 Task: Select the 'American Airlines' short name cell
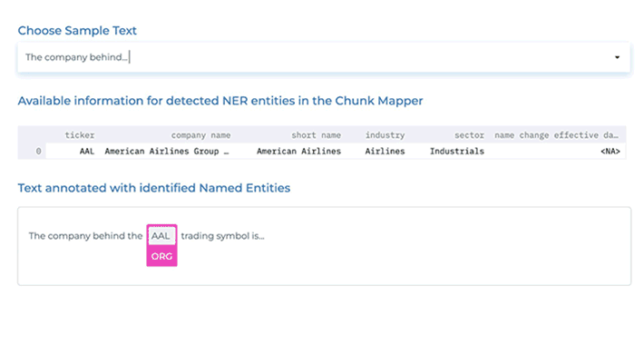click(298, 152)
